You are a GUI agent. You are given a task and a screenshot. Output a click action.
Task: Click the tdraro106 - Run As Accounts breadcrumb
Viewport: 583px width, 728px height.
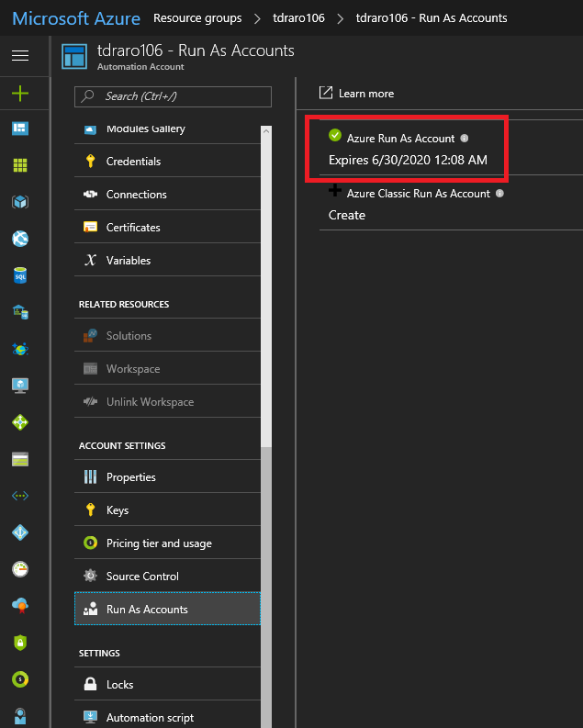[432, 18]
